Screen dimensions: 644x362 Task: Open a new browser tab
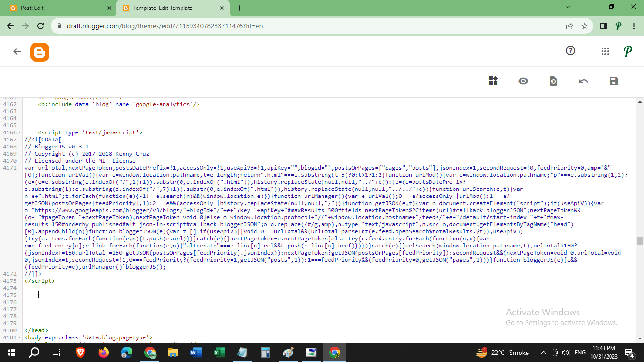point(240,8)
